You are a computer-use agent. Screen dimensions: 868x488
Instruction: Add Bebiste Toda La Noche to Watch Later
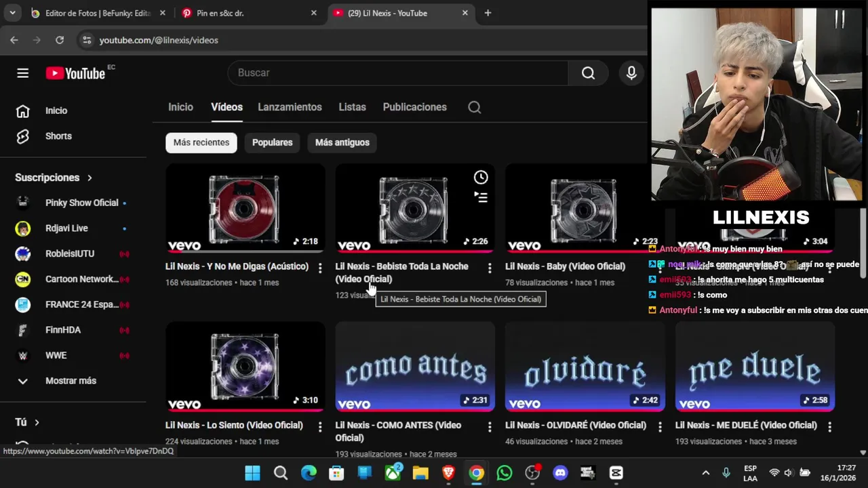point(481,178)
